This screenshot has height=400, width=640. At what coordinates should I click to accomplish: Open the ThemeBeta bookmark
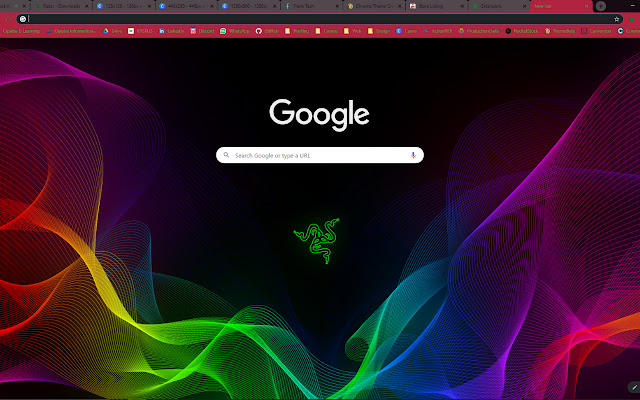560,31
